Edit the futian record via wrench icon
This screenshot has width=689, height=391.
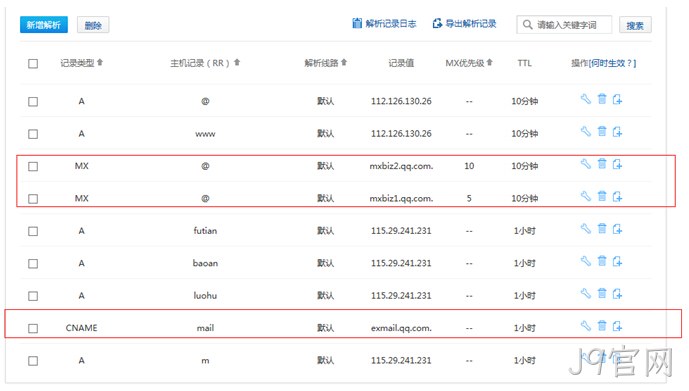point(586,228)
